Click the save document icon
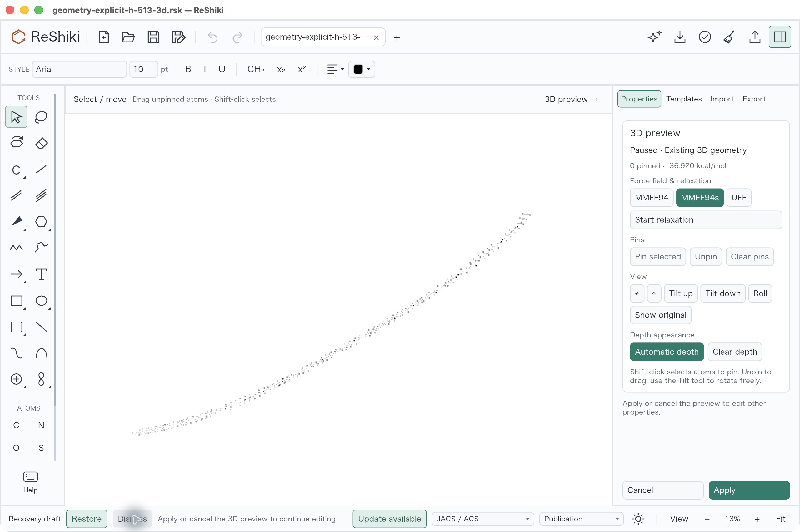The image size is (800, 532). coord(153,37)
